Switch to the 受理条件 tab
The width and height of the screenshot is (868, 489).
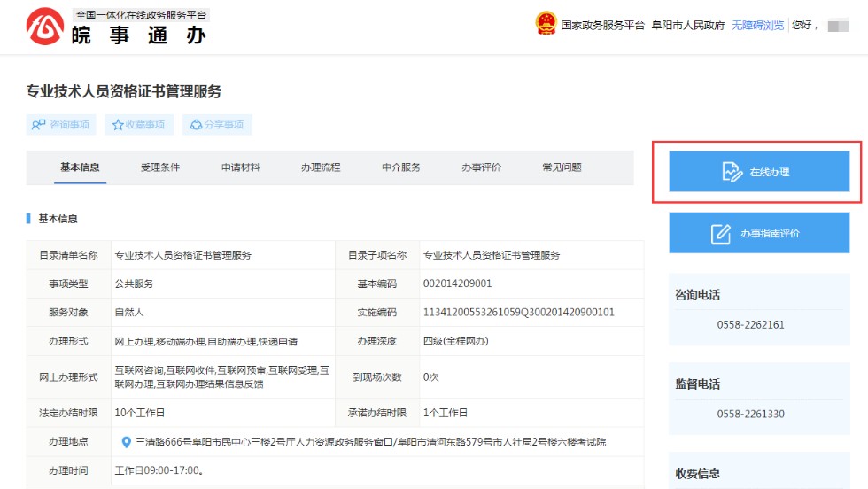[159, 167]
